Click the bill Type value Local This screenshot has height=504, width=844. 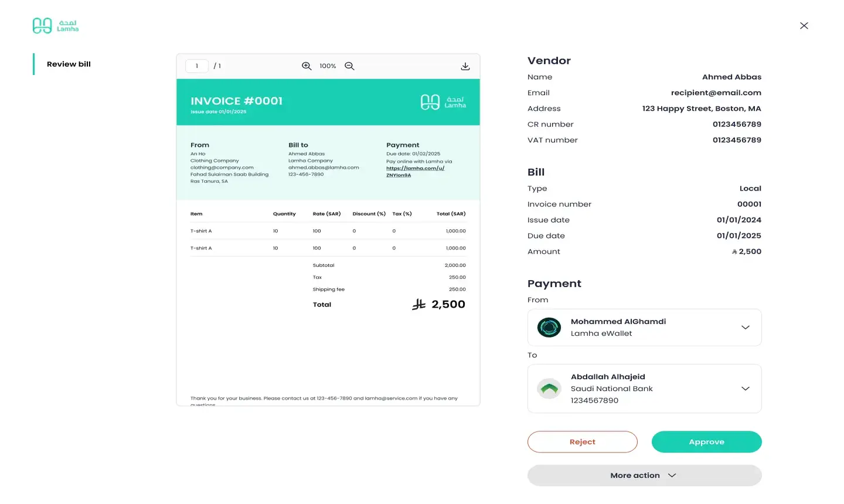coord(750,188)
